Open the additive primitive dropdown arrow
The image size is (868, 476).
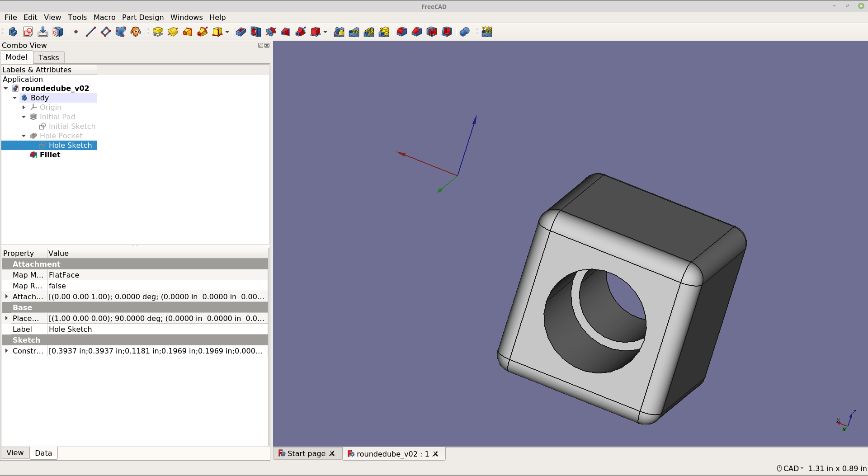point(227,32)
